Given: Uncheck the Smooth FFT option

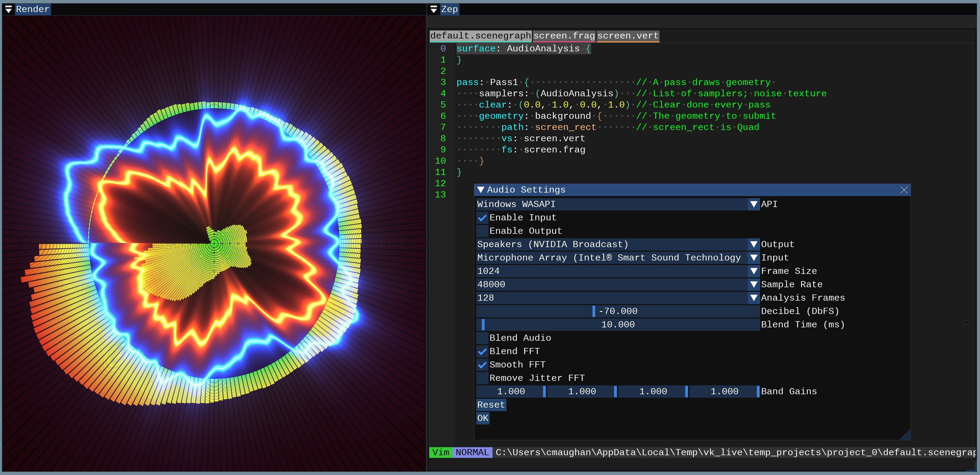Looking at the screenshot, I should coord(482,365).
